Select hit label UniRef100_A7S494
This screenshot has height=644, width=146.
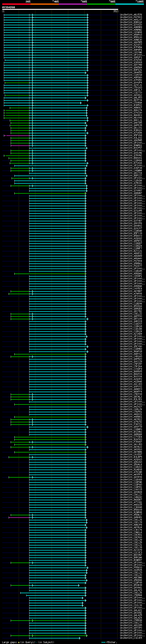point(131,133)
